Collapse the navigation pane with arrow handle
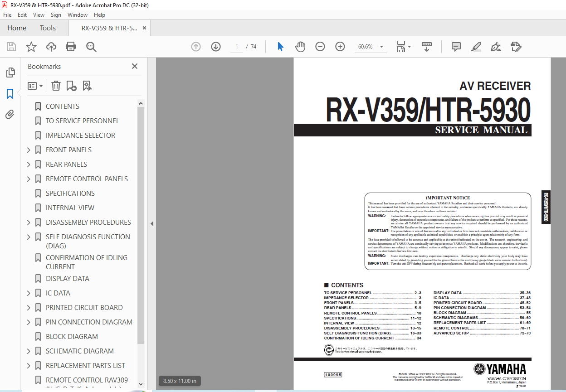 coord(152,223)
